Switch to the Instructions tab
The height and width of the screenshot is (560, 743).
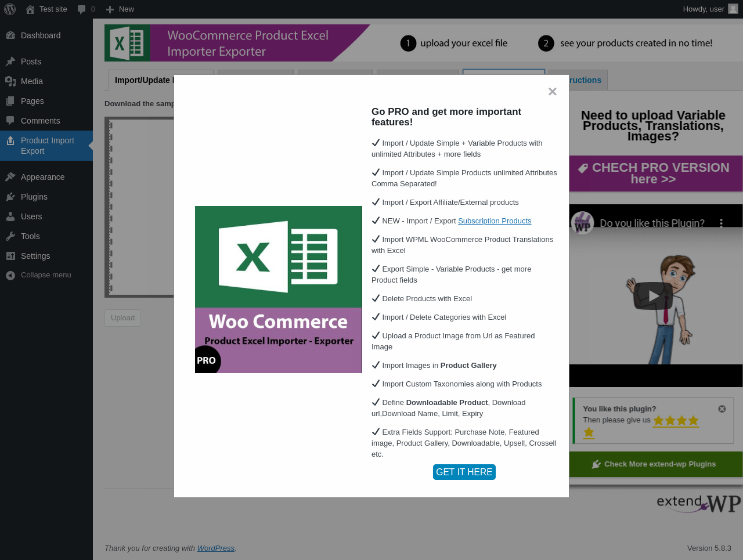click(x=587, y=80)
